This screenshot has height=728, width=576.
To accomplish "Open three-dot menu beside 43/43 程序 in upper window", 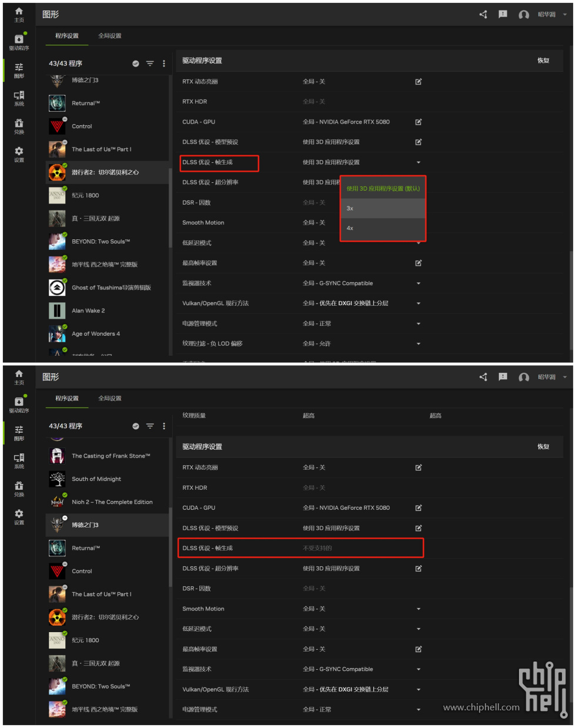I will point(164,64).
